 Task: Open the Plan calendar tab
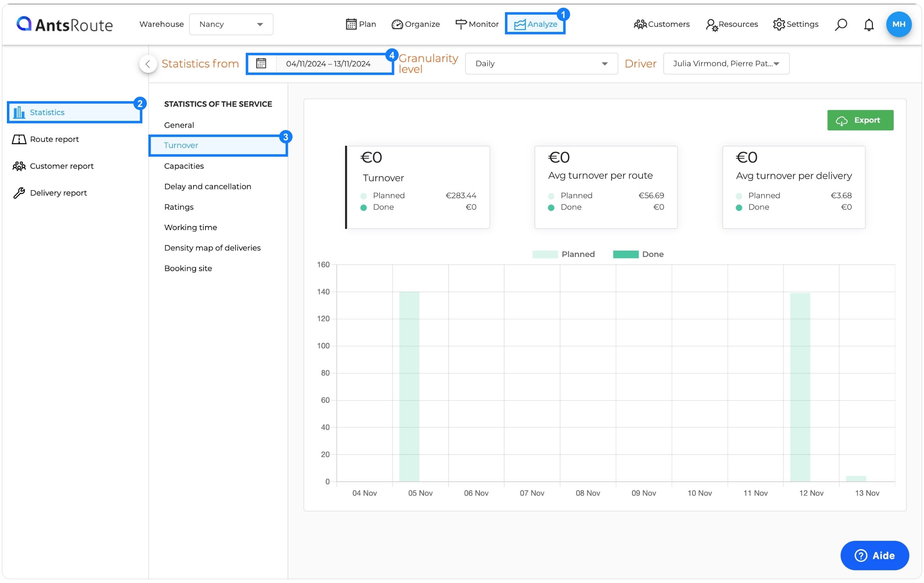pos(361,24)
